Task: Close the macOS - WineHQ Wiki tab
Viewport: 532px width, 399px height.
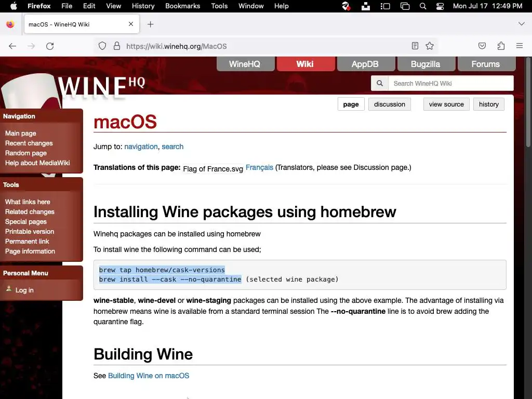Action: click(x=131, y=24)
